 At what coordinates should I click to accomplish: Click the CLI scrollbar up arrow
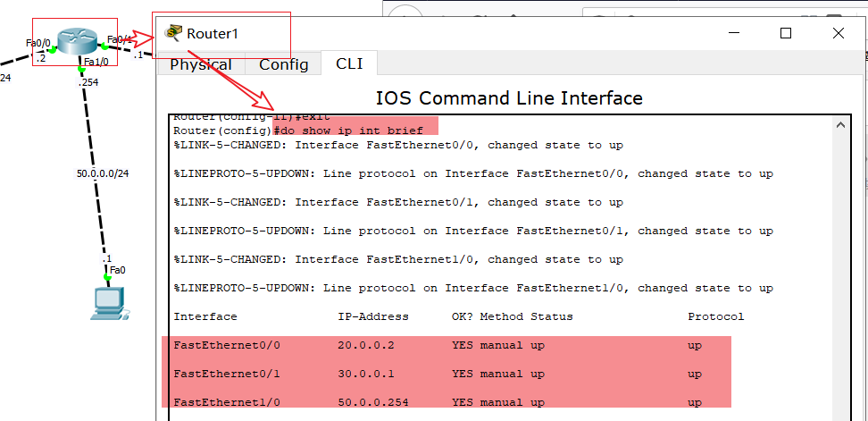[x=840, y=126]
